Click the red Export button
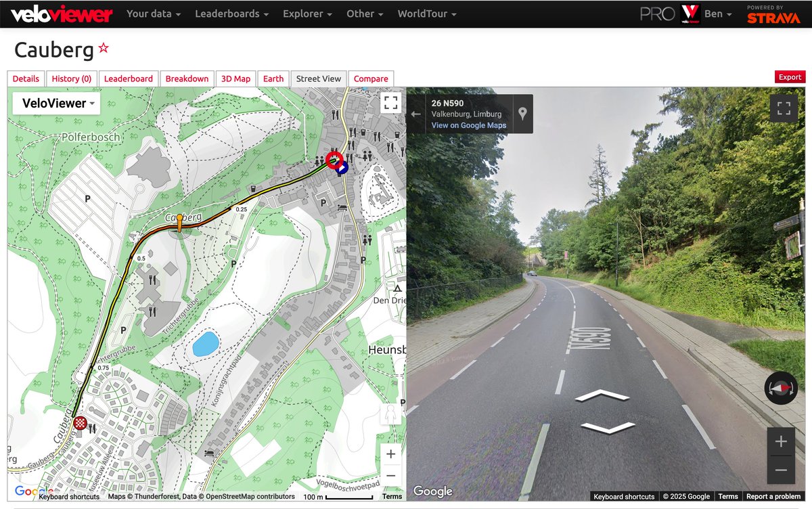The width and height of the screenshot is (812, 509). [x=790, y=77]
